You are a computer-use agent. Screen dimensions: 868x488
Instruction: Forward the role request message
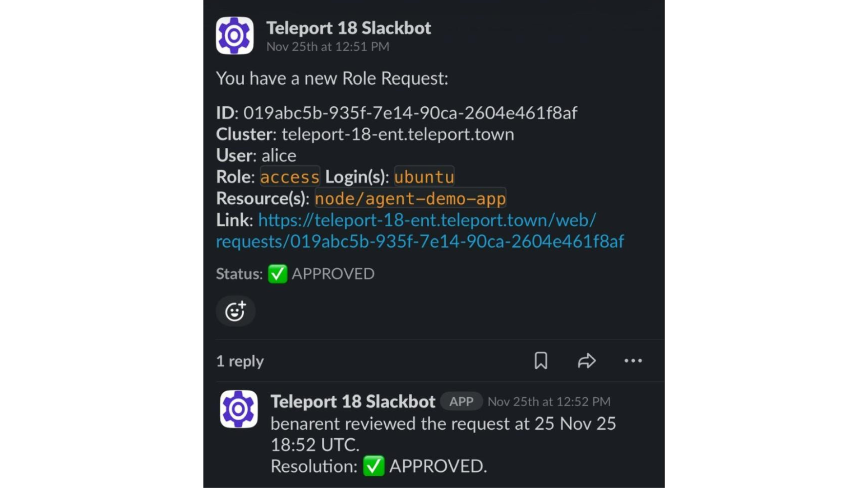[x=586, y=361]
